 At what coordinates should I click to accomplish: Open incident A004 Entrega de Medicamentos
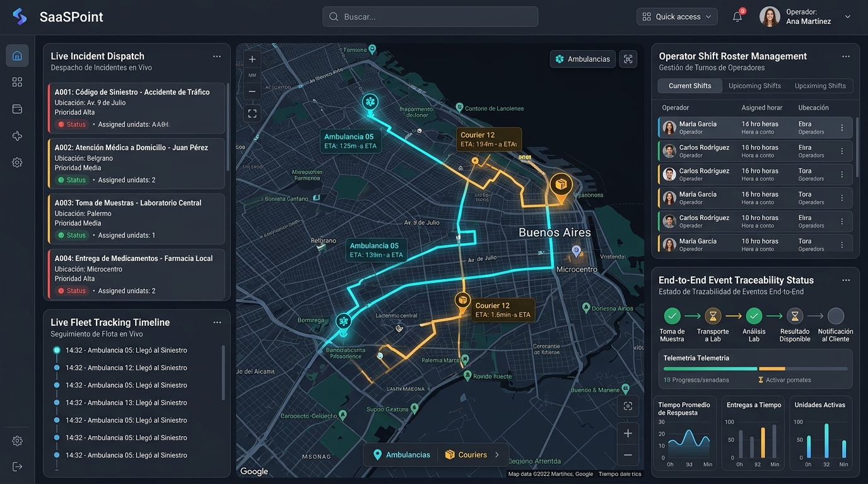point(136,275)
